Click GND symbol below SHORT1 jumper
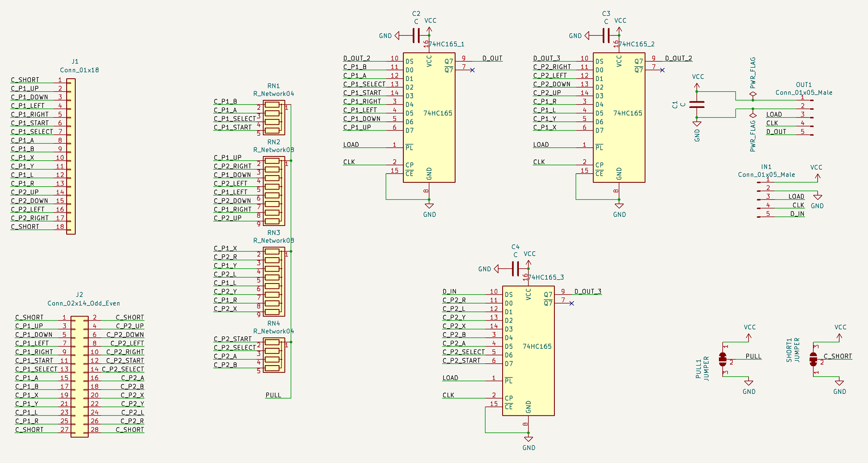Screen dimensions: 868x463 point(839,382)
